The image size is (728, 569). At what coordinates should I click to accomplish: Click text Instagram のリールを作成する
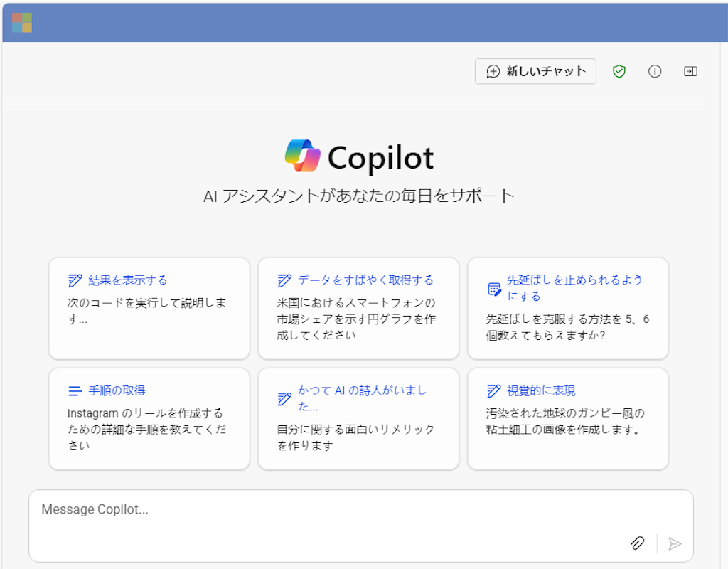pyautogui.click(x=145, y=413)
